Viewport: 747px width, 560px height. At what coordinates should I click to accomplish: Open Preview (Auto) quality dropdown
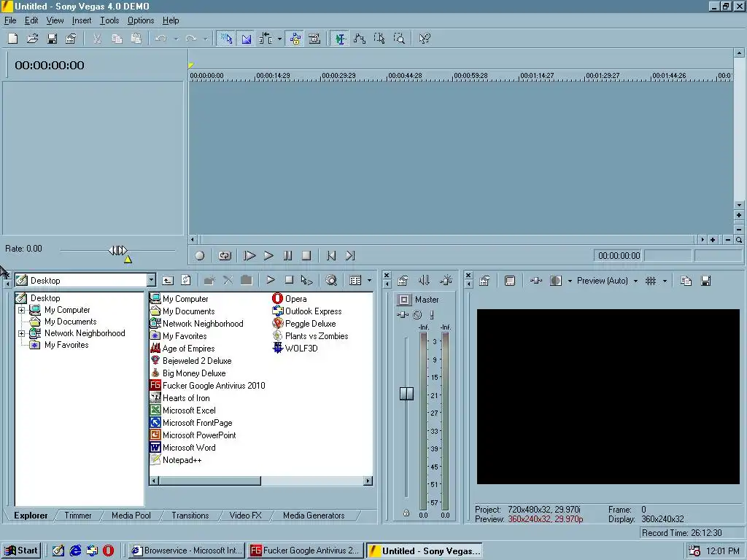(x=607, y=281)
